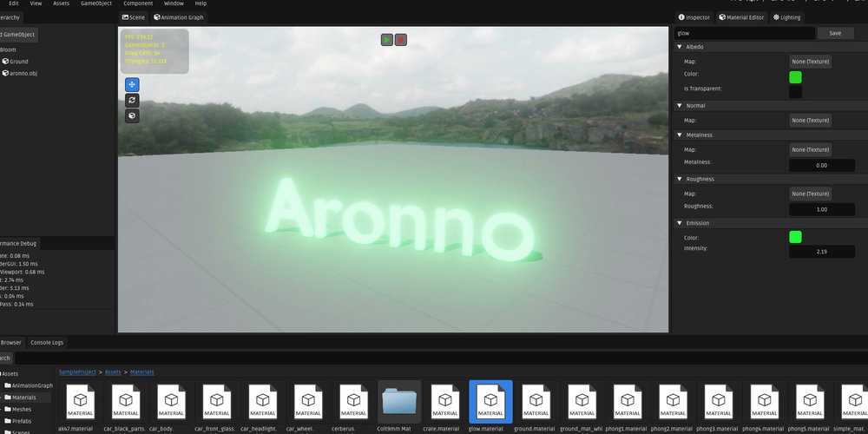Open the Assets menu
868x434 pixels.
pos(62,3)
